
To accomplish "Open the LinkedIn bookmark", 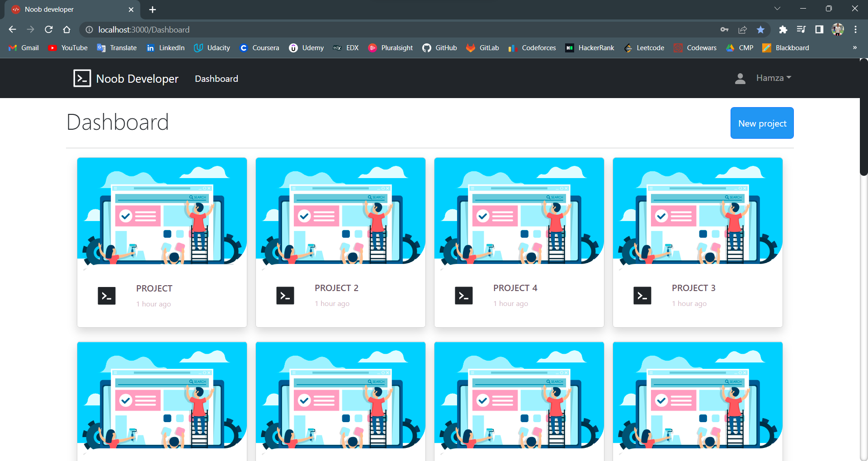I will [x=165, y=48].
